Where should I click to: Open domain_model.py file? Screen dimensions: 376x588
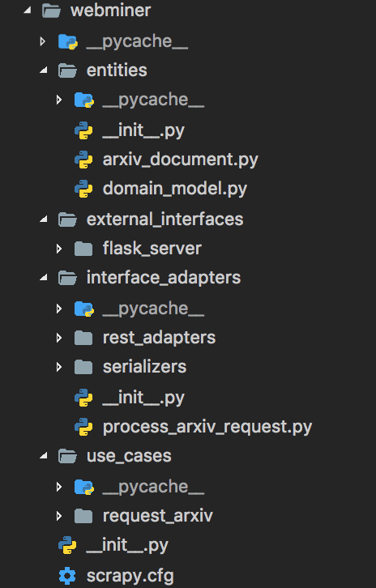coord(175,189)
